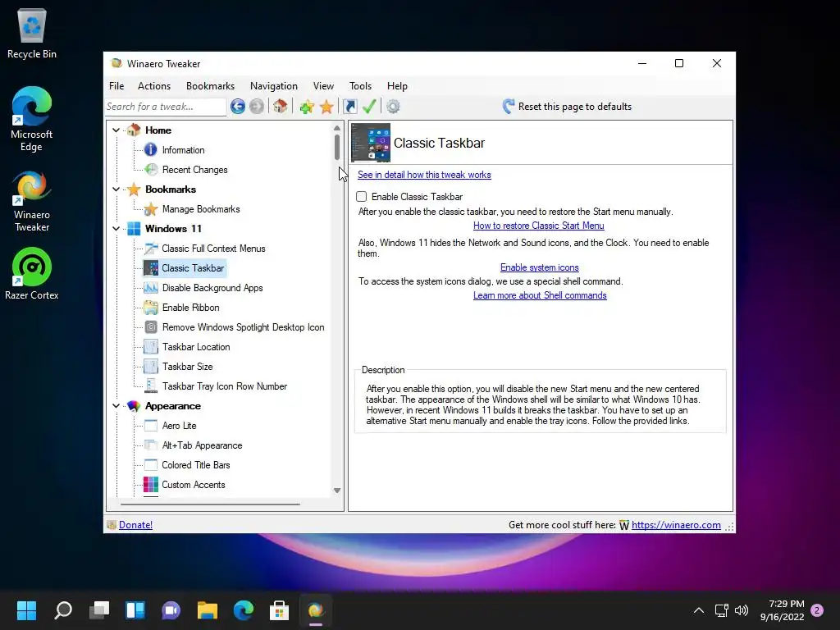Click the Taskbar Tray Icon Row Number icon
Viewport: 840px width, 630px height.
(151, 386)
